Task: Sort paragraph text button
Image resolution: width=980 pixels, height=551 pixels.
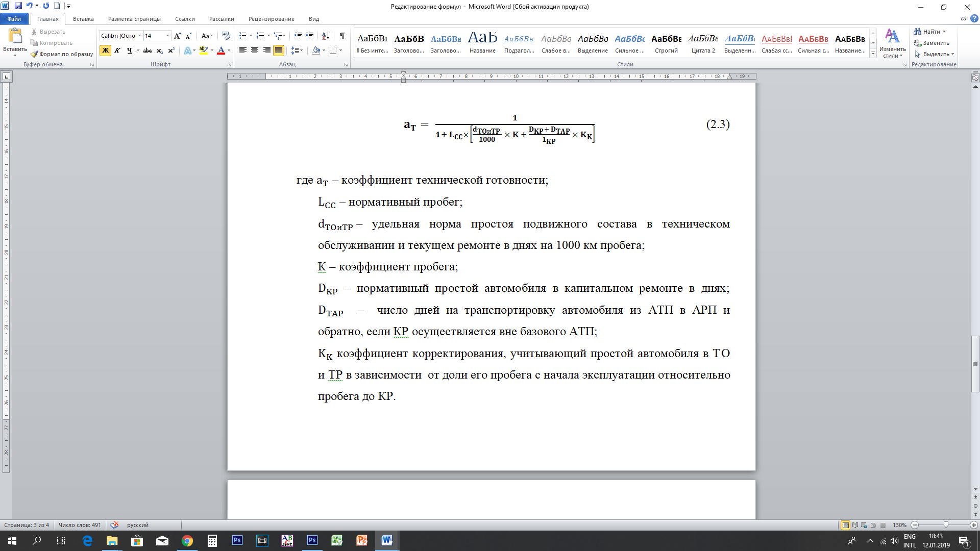Action: [326, 36]
